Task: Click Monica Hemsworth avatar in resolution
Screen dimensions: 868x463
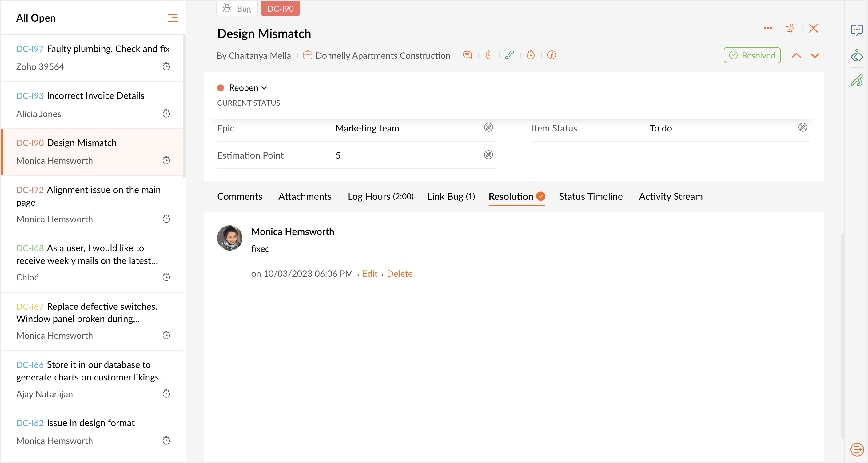Action: pyautogui.click(x=230, y=238)
